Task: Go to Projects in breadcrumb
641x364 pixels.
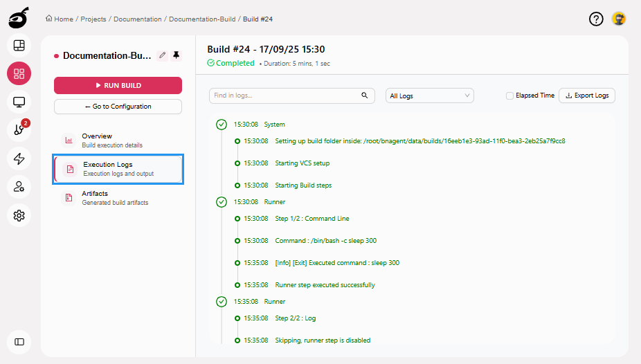Action: pyautogui.click(x=93, y=19)
